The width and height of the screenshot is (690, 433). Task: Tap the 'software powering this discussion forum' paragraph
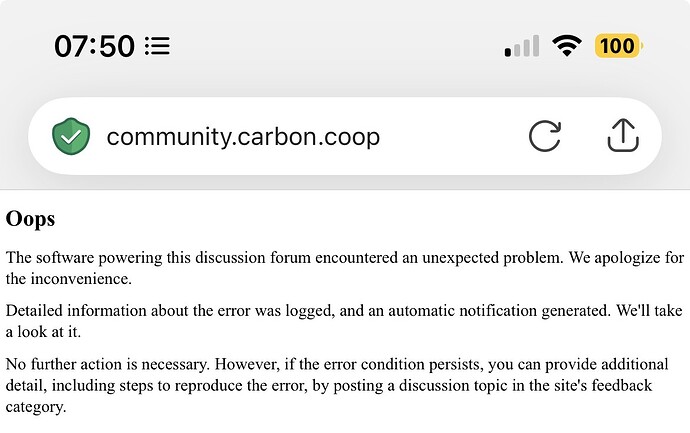pyautogui.click(x=345, y=268)
